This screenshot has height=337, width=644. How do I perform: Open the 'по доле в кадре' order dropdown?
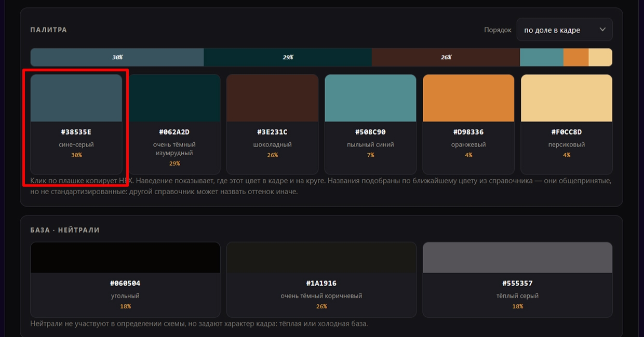coord(565,30)
